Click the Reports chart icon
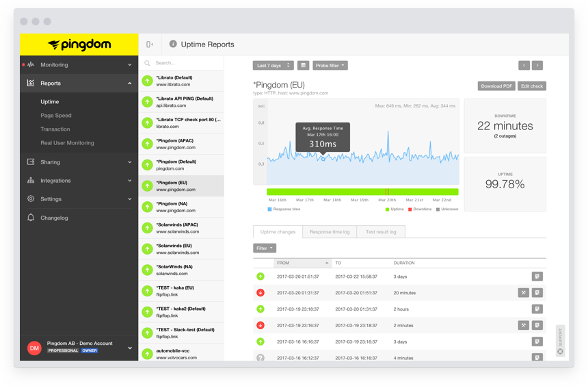The height and width of the screenshot is (386, 588). click(31, 83)
